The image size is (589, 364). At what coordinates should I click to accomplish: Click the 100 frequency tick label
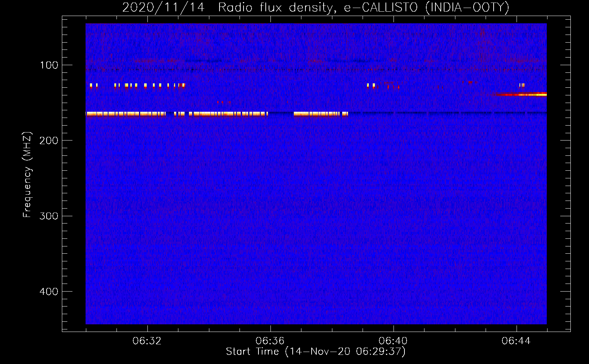49,65
